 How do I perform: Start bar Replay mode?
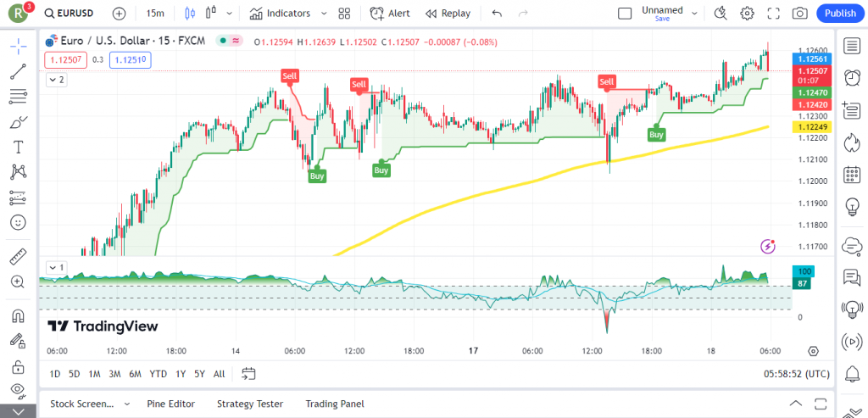click(x=448, y=14)
